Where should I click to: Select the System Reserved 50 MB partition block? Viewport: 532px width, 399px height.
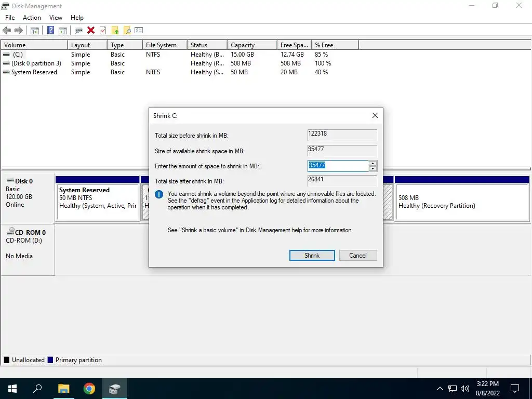[97, 199]
